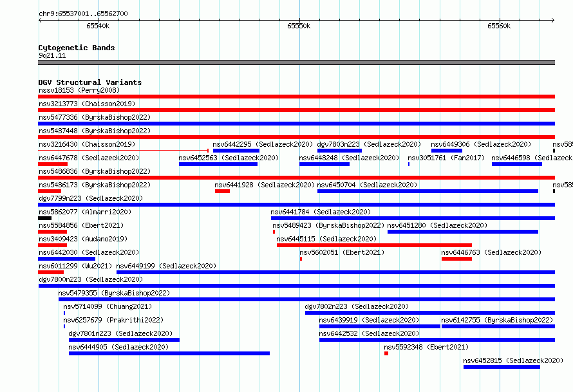Open nsv6450704 (Sedlazeck2020) variant
The width and height of the screenshot is (573, 392).
367,185
